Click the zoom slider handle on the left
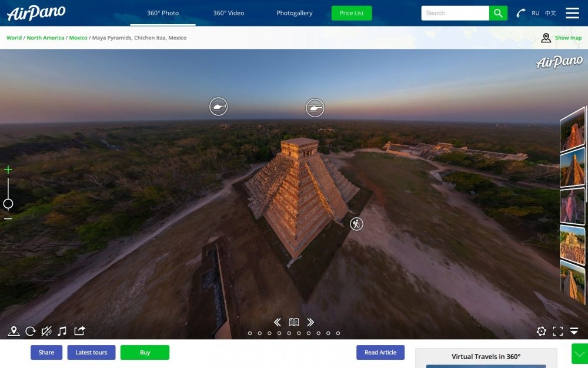 [8, 204]
